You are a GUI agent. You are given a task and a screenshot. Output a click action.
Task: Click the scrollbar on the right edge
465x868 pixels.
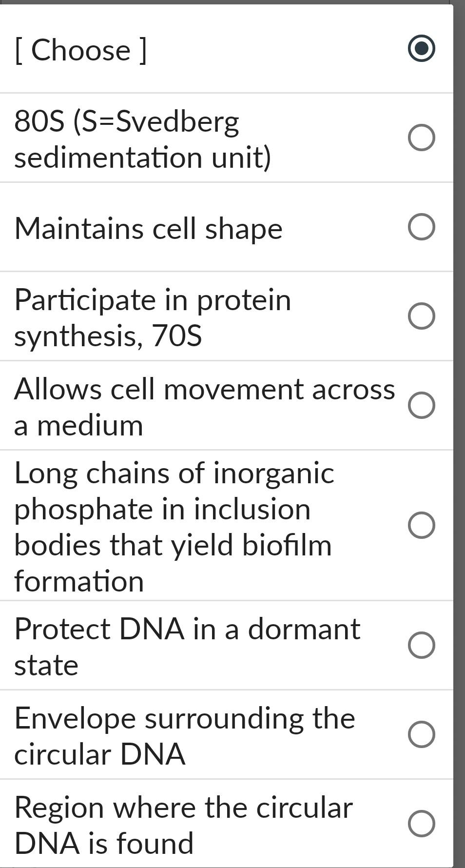pos(460,434)
